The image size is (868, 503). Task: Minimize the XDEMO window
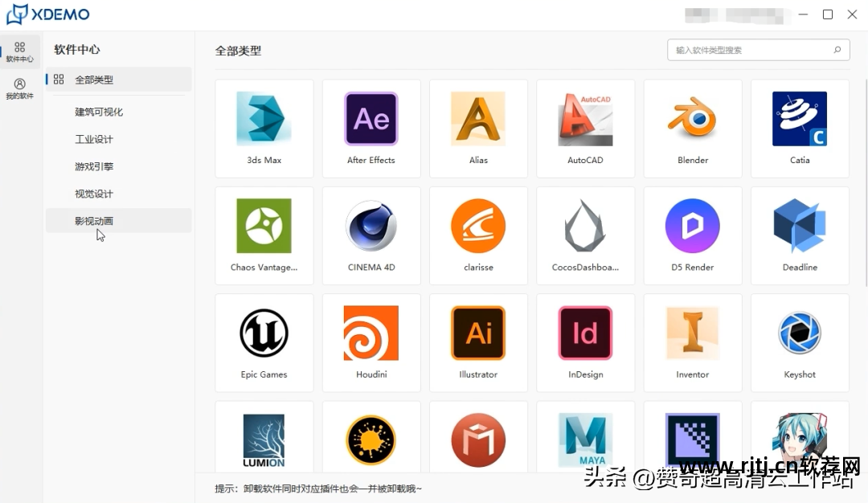[803, 14]
